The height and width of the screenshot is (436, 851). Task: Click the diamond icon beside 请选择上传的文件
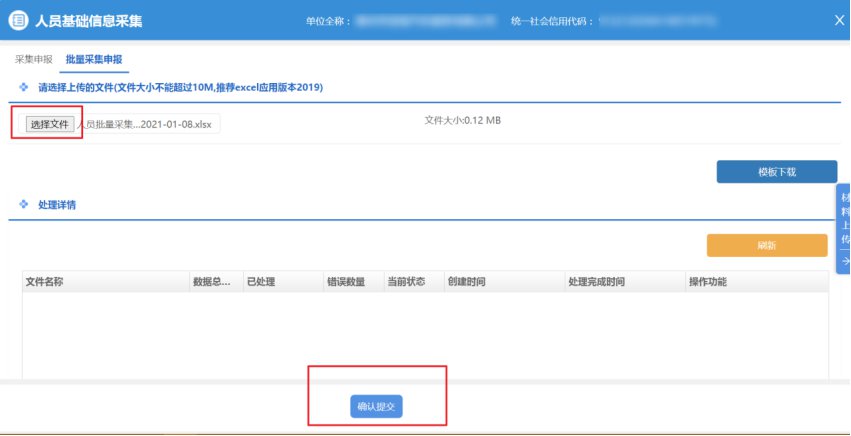pos(23,88)
